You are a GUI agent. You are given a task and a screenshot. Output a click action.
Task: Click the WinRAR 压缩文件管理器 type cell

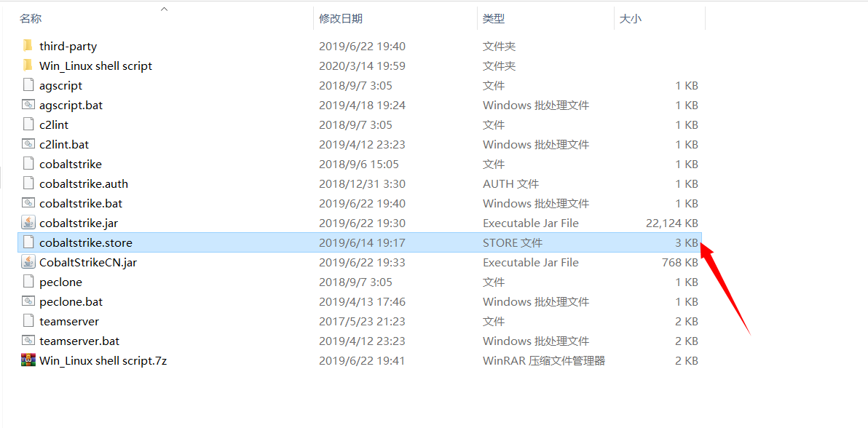544,361
